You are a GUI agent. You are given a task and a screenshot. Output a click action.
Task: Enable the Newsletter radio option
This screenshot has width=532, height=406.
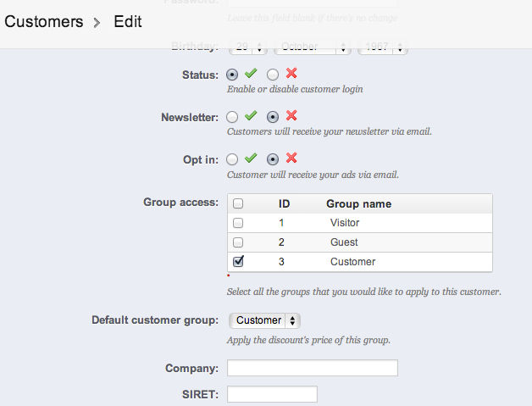click(x=233, y=117)
